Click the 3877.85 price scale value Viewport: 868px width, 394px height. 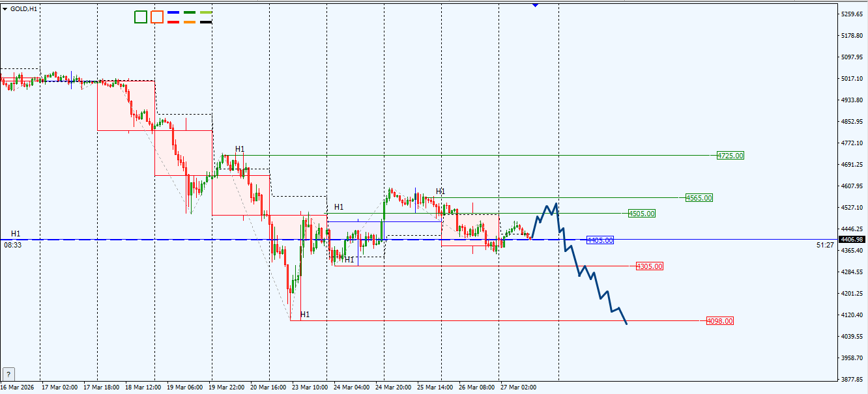pos(852,380)
